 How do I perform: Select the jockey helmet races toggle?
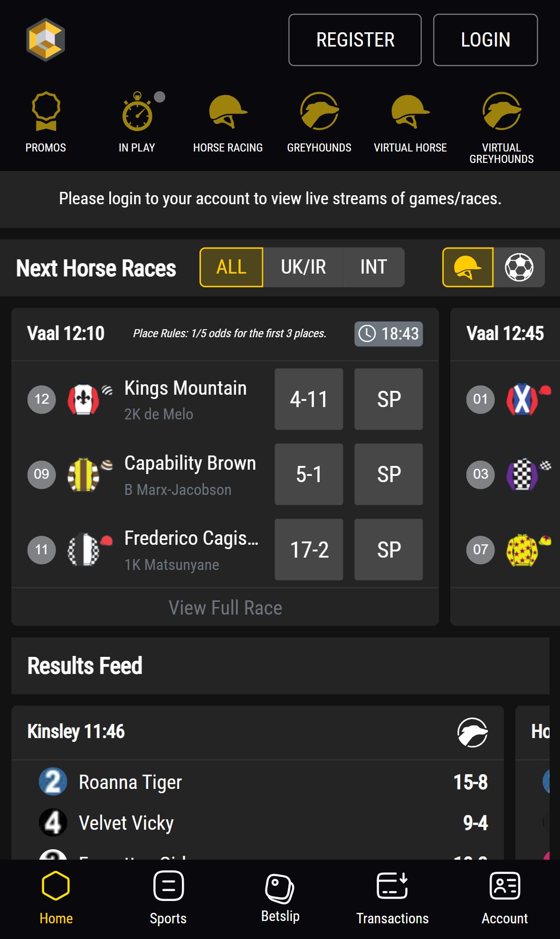[x=468, y=267]
